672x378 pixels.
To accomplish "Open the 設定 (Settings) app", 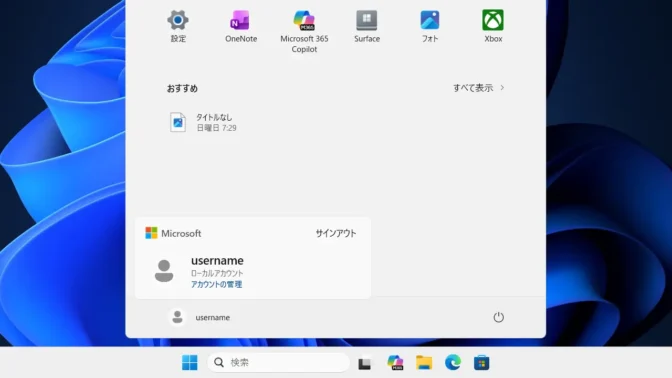I will (178, 26).
